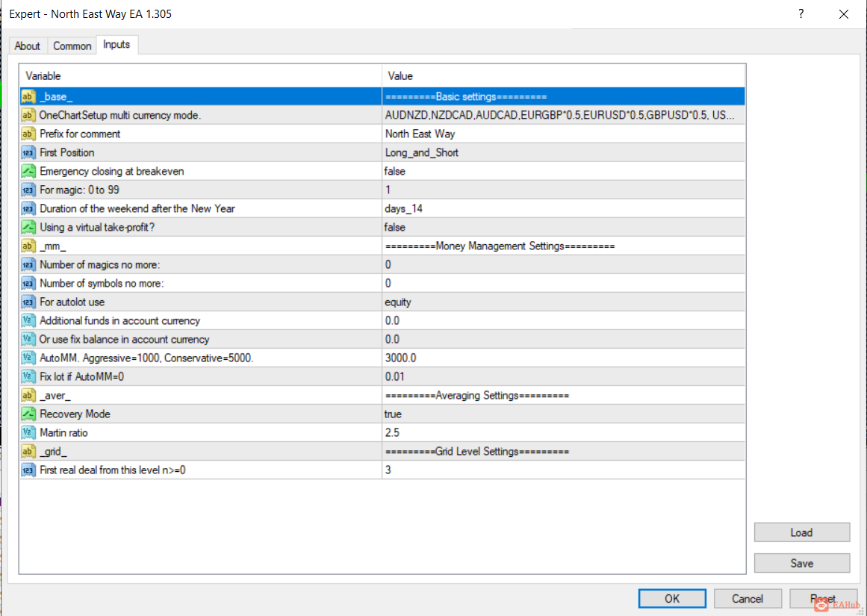Edit the Number of magics no more value
867x616 pixels.
coord(564,265)
